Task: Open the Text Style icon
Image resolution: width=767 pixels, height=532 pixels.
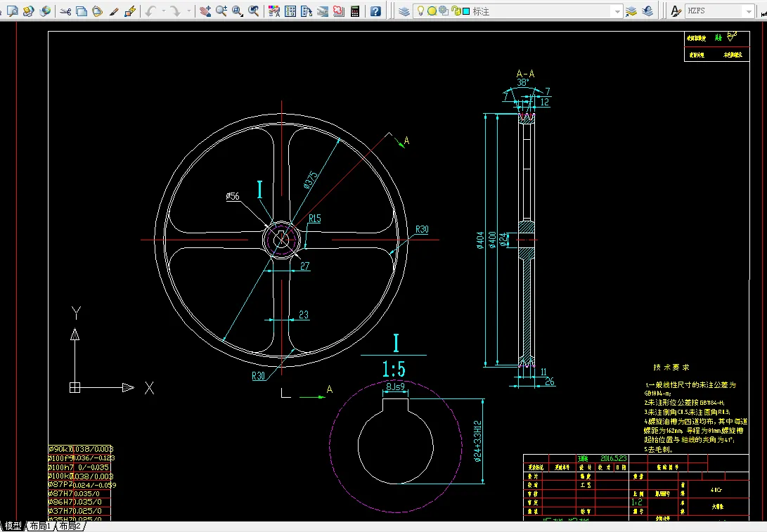Action: (676, 11)
